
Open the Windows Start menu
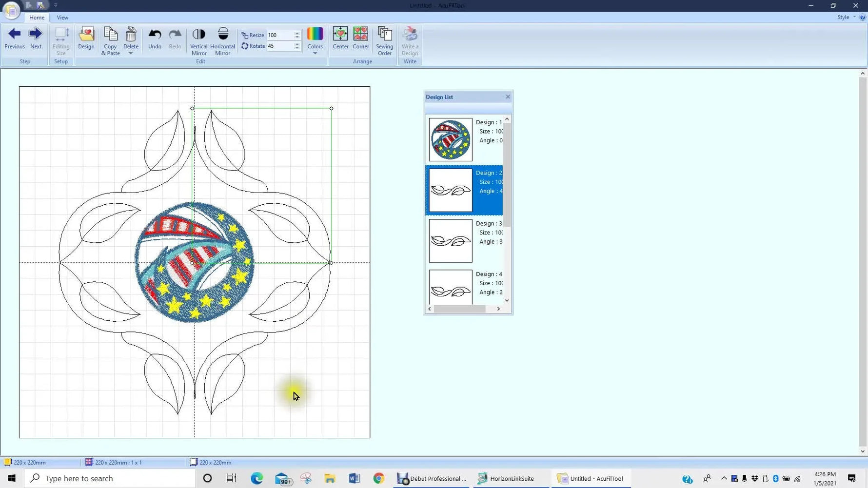(x=12, y=478)
